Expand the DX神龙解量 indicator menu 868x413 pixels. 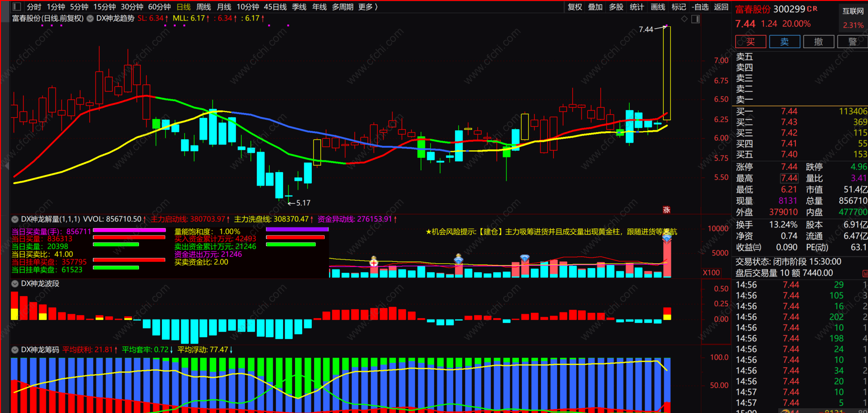[x=15, y=219]
